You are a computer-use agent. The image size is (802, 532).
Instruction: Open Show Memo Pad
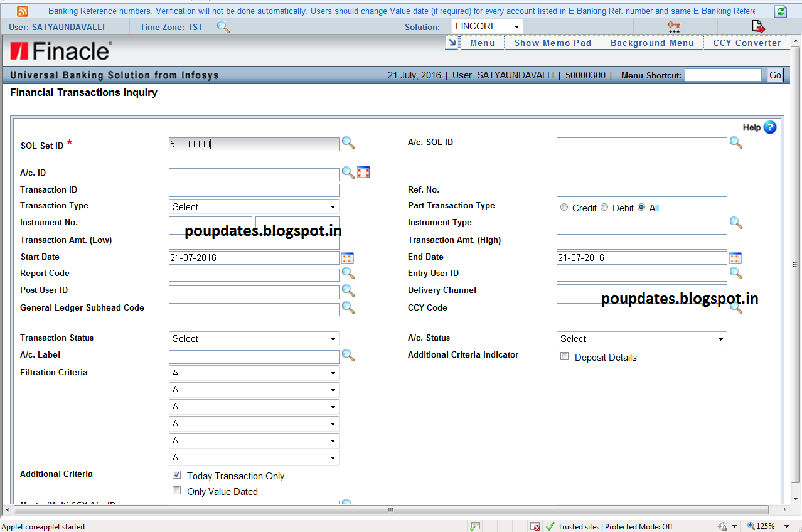(x=553, y=43)
